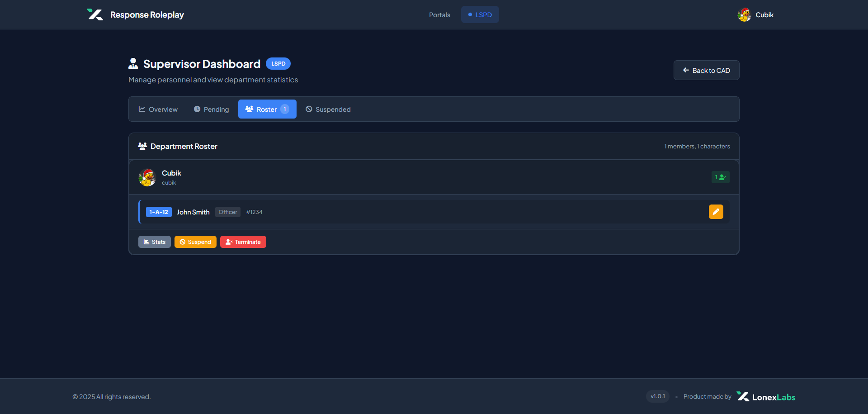Open the Portals navigation link

pyautogui.click(x=439, y=15)
